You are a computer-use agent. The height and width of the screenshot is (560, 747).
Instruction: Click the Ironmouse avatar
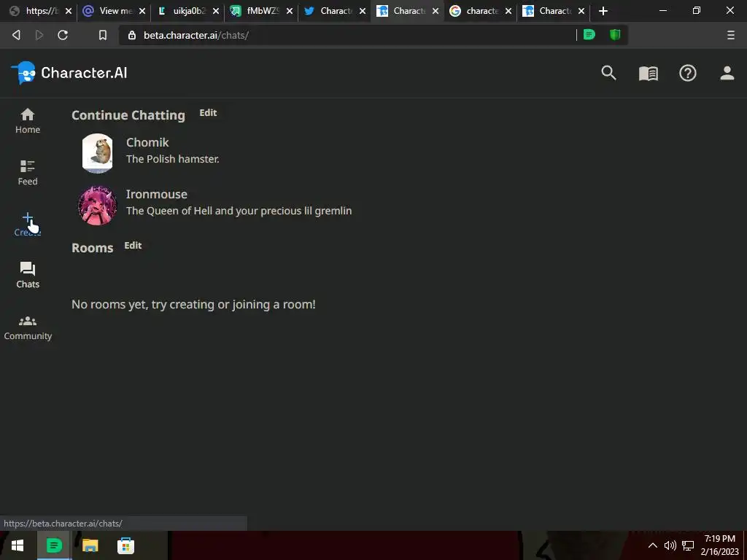click(97, 205)
